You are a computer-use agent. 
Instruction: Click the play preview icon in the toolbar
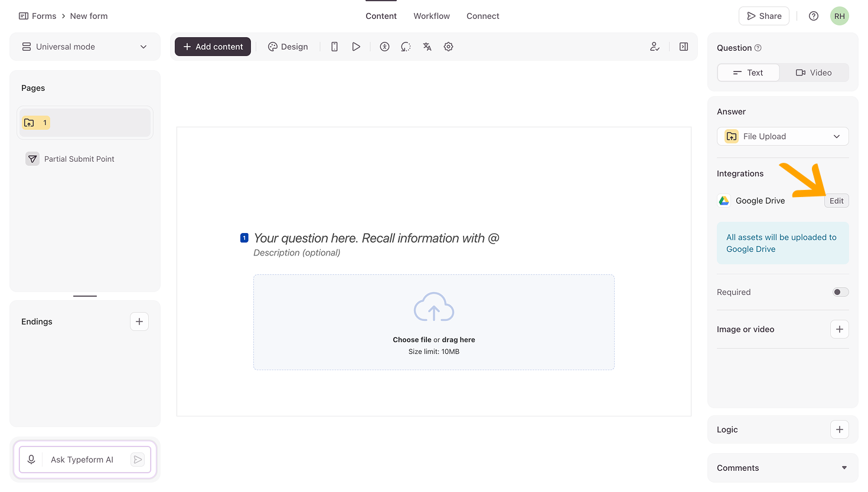click(356, 47)
